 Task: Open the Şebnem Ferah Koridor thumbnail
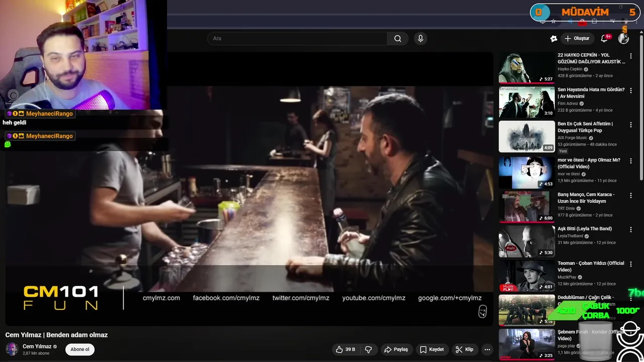tap(527, 344)
